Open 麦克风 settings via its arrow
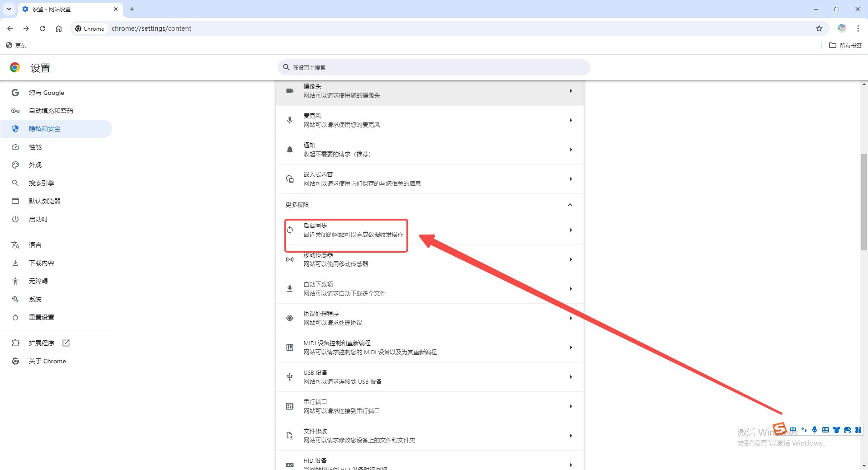 571,120
